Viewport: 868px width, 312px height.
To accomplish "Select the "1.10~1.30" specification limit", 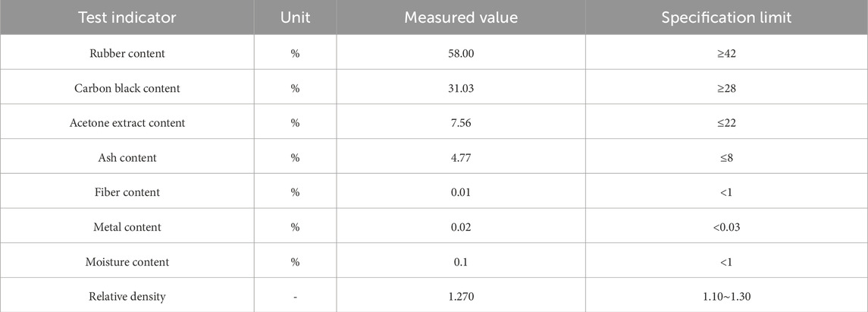I will point(726,297).
